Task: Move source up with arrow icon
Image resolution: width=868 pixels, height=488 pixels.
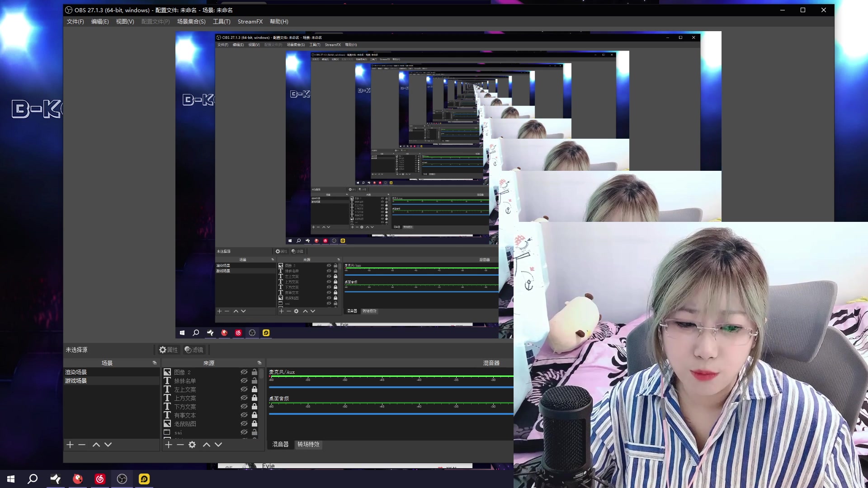Action: 207,445
